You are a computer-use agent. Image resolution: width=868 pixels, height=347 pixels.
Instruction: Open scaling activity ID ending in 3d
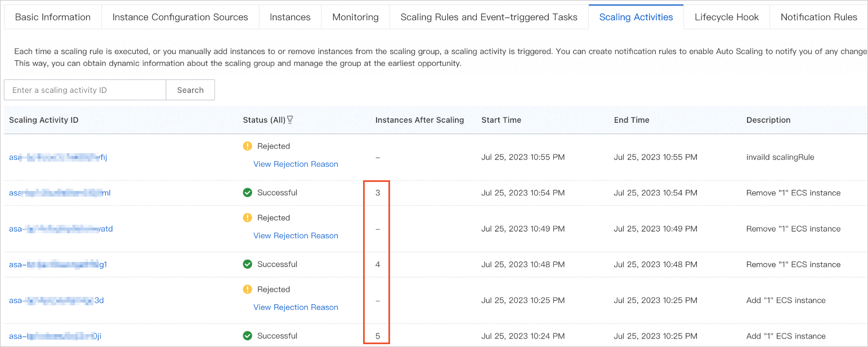click(56, 300)
